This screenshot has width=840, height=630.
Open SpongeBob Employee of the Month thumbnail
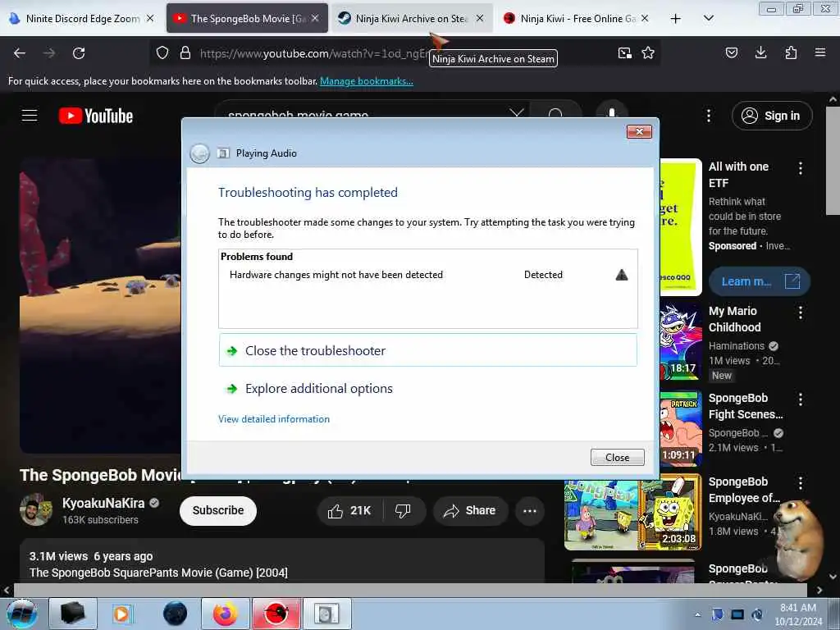point(632,512)
